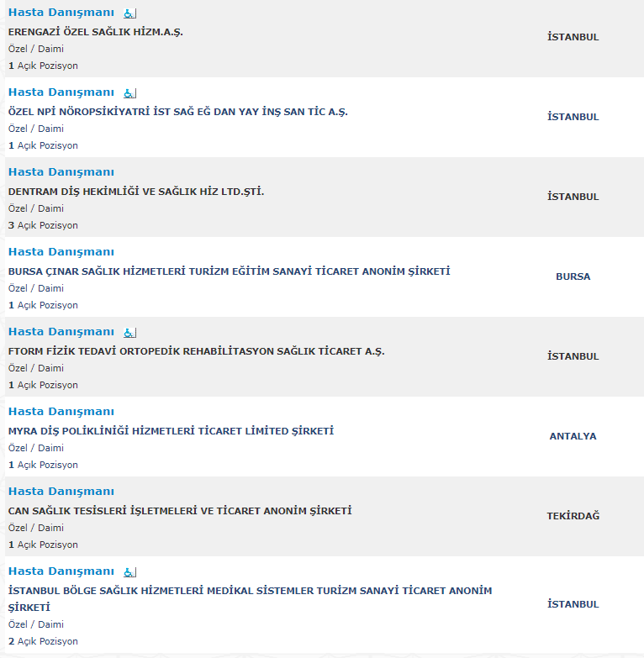Viewport: 644px width, 658px height.
Task: Select the DENTRAM DİŞ HEKİMLİĞİ company name
Action: pyautogui.click(x=136, y=192)
